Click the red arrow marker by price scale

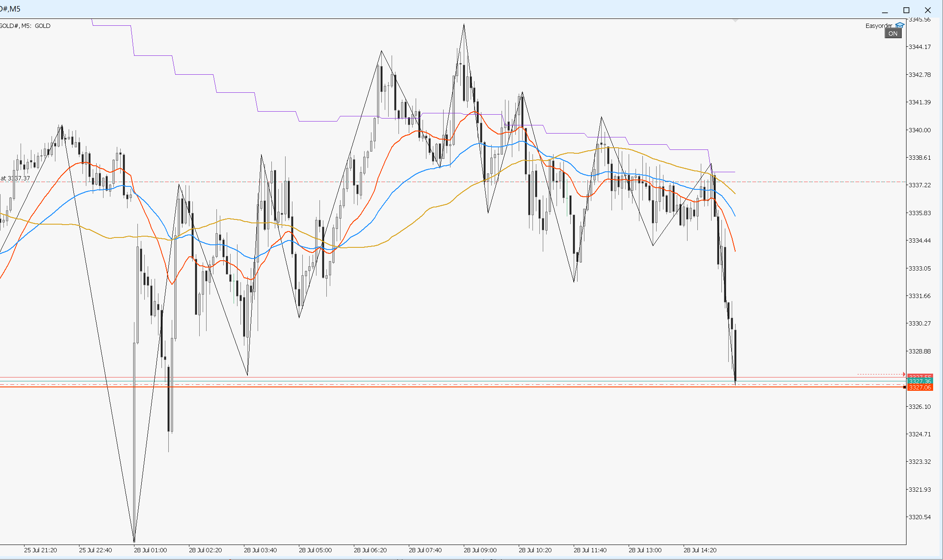tap(904, 374)
